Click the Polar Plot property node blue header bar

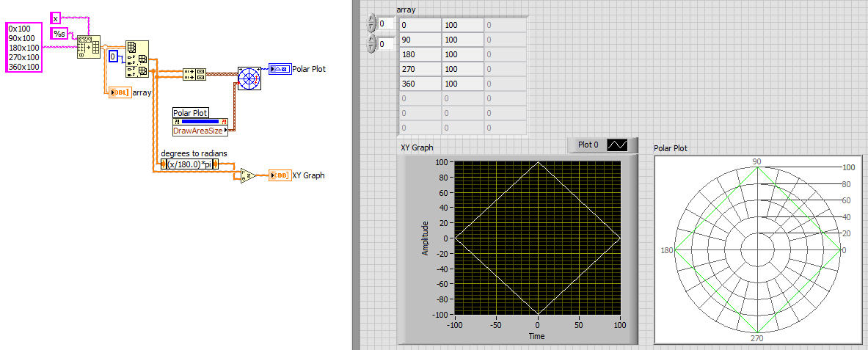pyautogui.click(x=200, y=122)
